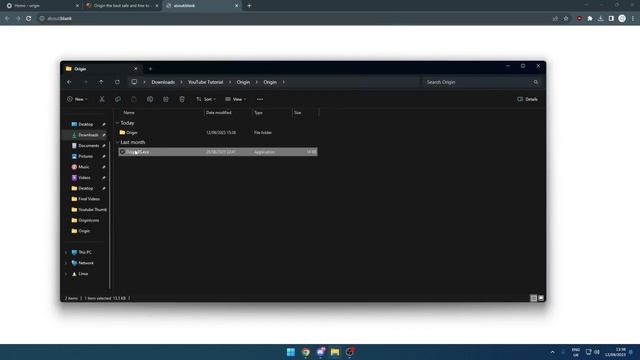Collapse the Today group
Image resolution: width=640 pixels, height=360 pixels.
coord(118,123)
